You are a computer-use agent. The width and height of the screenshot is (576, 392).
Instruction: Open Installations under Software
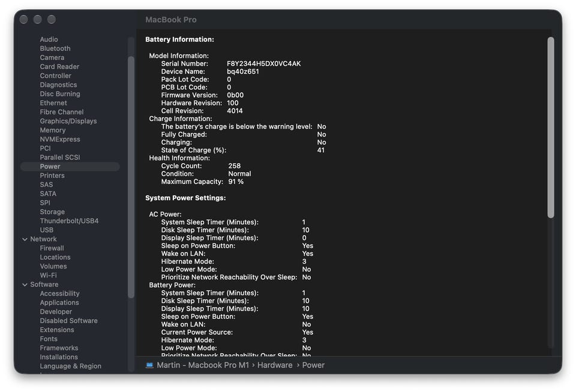pyautogui.click(x=59, y=357)
